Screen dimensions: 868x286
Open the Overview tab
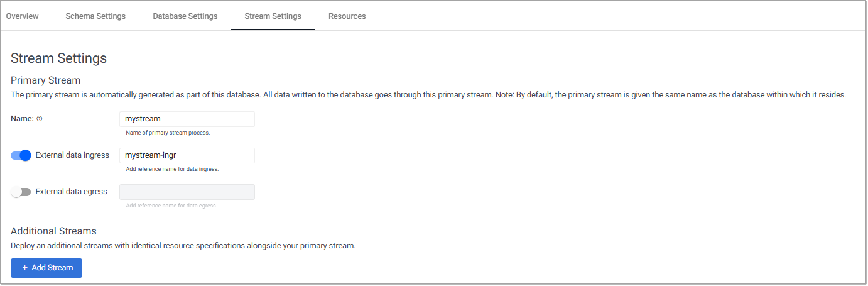(x=23, y=16)
